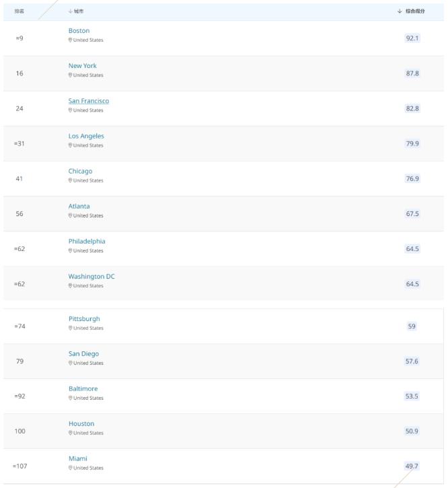The height and width of the screenshot is (488, 448).
Task: Click the location pin icon under Pittsburgh
Action: click(71, 328)
